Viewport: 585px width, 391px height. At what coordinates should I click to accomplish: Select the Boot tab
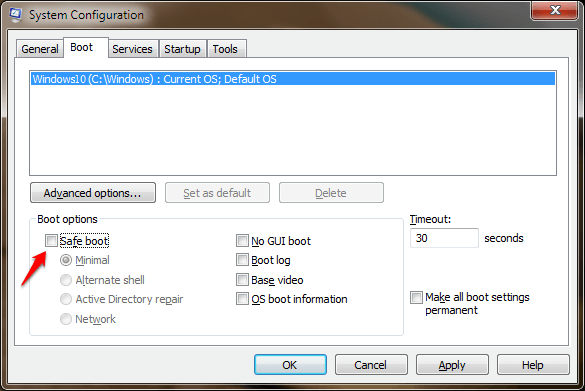coord(86,47)
